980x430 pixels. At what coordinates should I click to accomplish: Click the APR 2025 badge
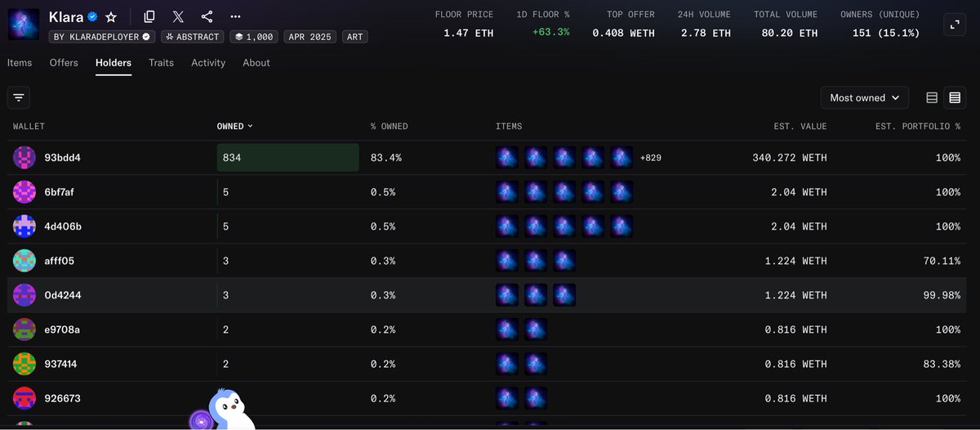[x=310, y=37]
